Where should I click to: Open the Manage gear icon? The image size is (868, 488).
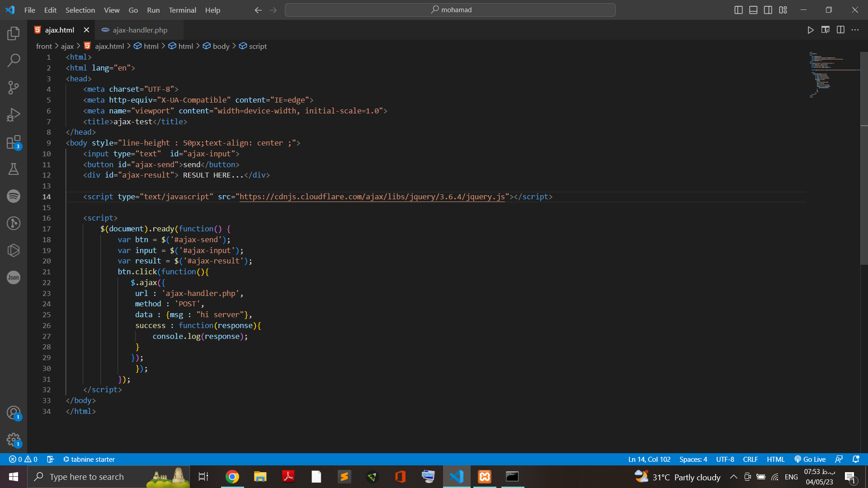tap(14, 440)
